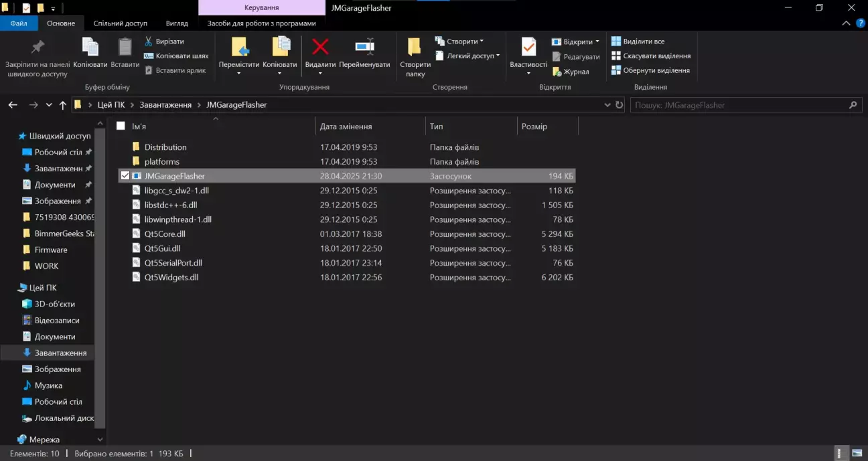Click the sidebar scrollbar down arrow
Screen dimensions: 868x461
coord(100,440)
